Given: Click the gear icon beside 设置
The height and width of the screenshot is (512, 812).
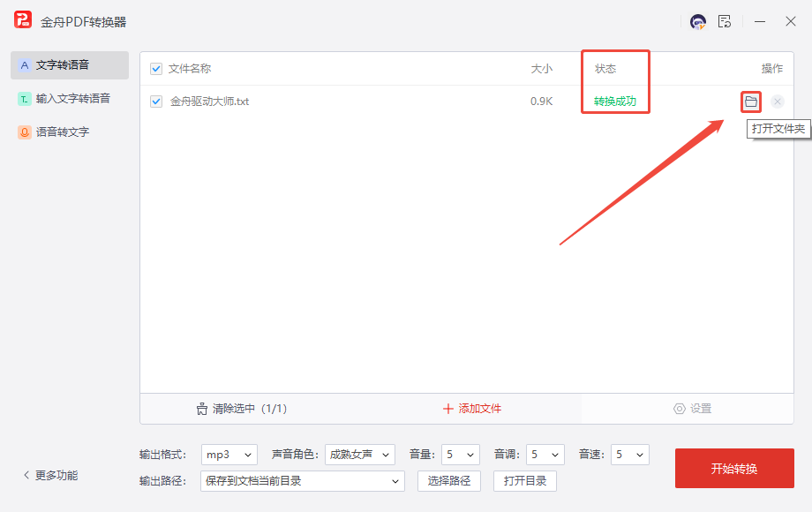Looking at the screenshot, I should tap(679, 409).
